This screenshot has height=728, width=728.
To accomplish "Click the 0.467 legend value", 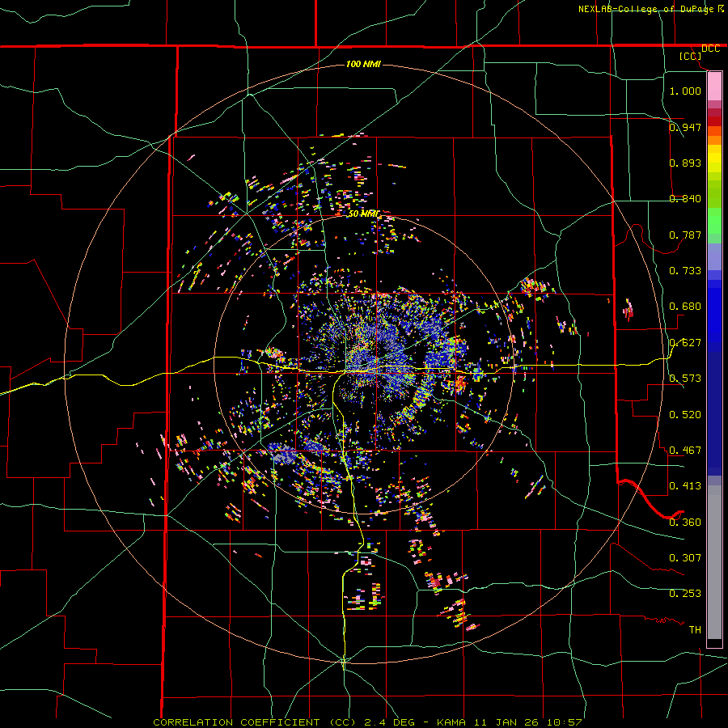I will point(685,451).
